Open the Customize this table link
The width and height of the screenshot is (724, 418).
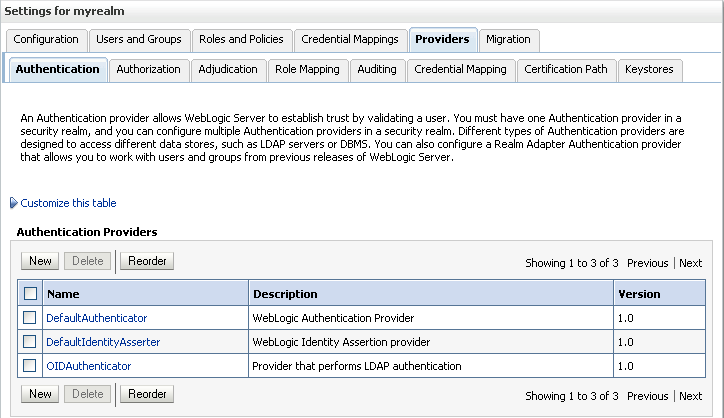point(68,203)
